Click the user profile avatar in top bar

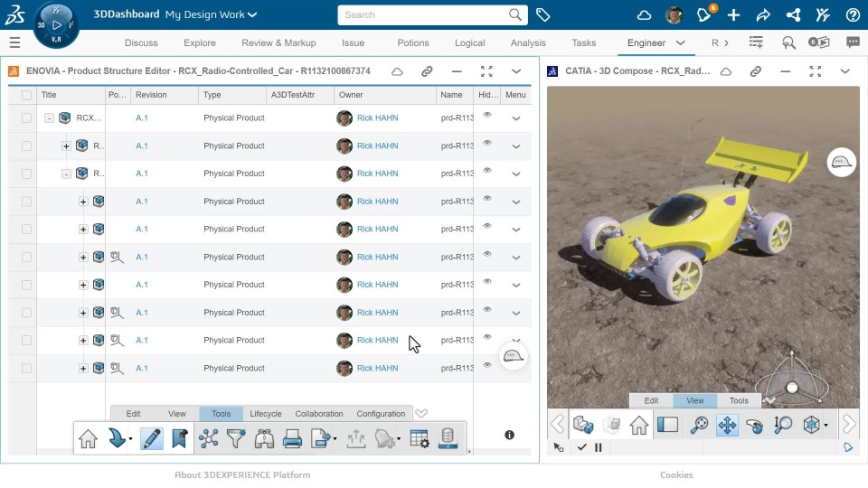tap(674, 15)
